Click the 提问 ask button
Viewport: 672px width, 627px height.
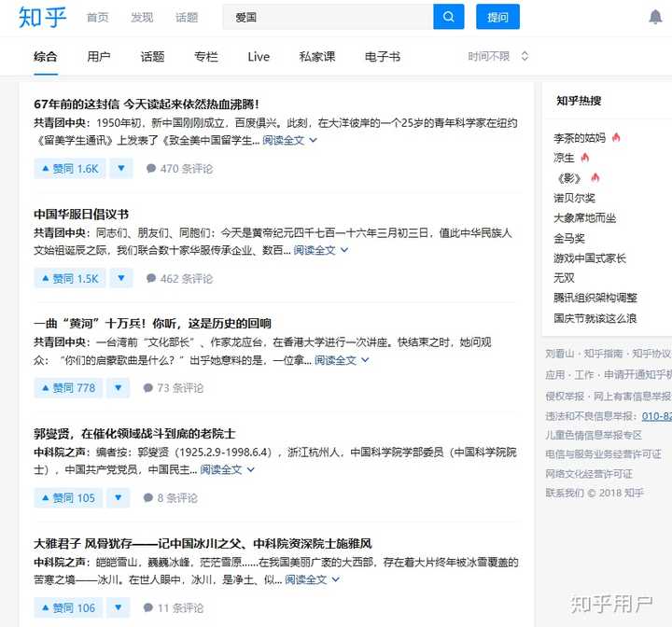pos(497,17)
